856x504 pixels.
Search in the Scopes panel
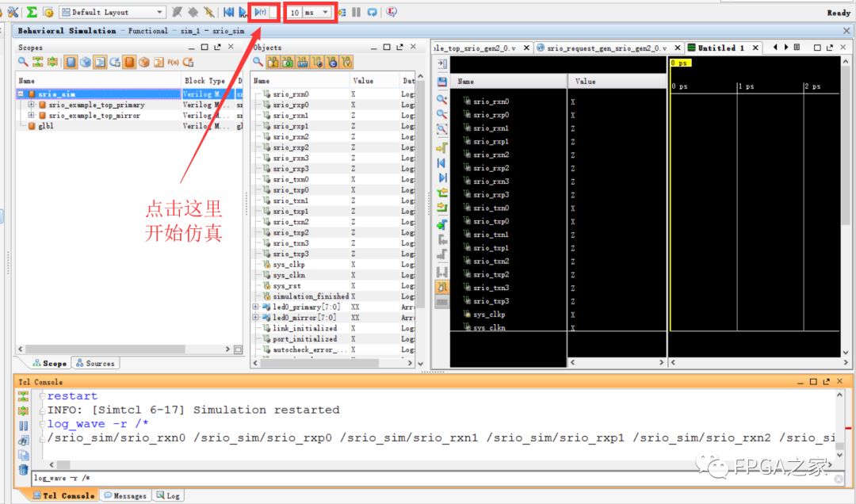[23, 63]
